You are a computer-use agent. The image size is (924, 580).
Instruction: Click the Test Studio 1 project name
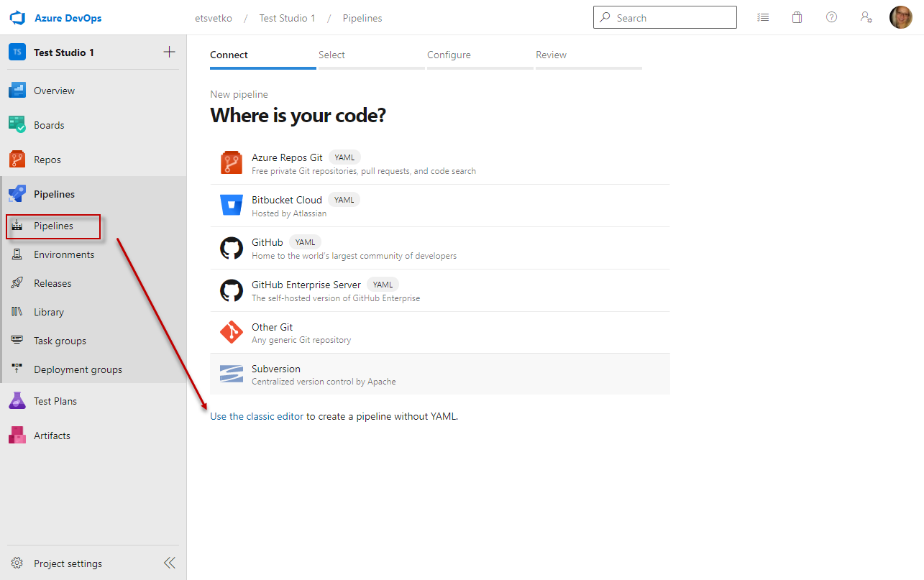tap(64, 52)
